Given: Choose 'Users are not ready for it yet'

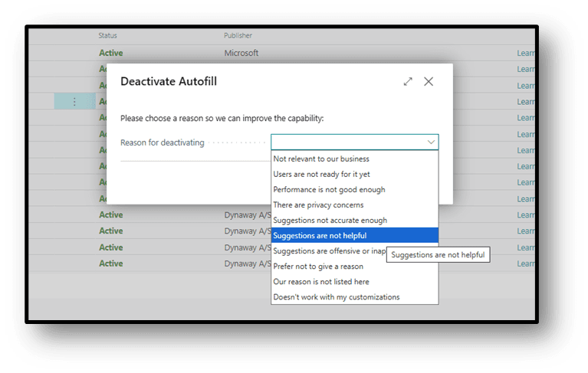Looking at the screenshot, I should click(x=322, y=174).
